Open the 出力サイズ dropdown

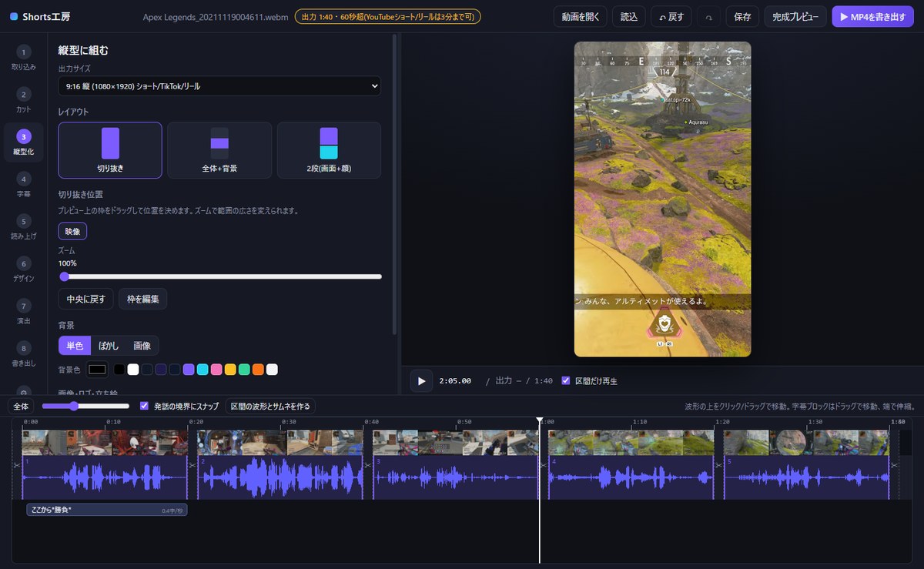click(x=219, y=86)
